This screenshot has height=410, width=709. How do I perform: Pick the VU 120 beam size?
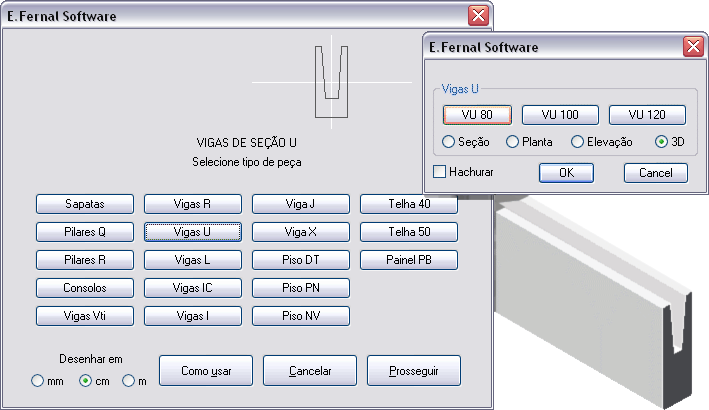click(x=647, y=115)
